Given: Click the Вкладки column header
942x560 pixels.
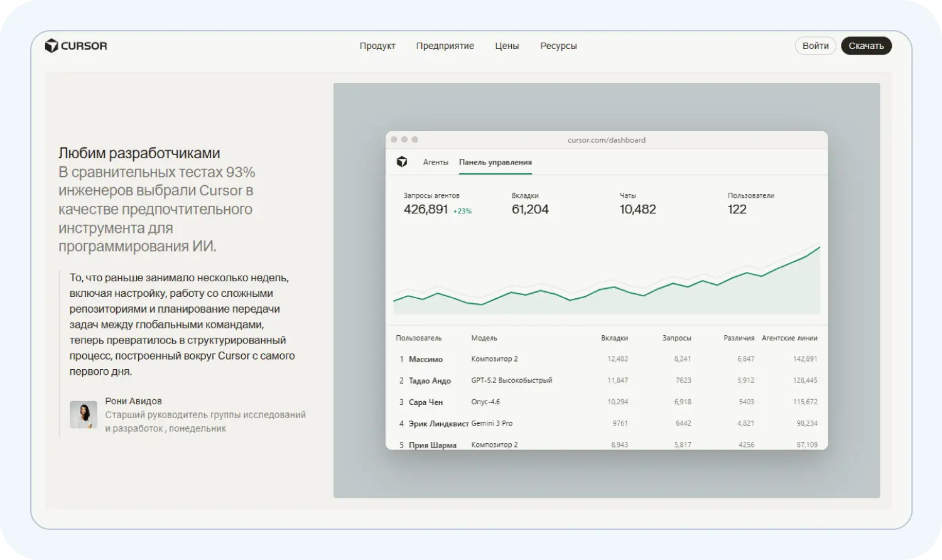Looking at the screenshot, I should tap(614, 338).
